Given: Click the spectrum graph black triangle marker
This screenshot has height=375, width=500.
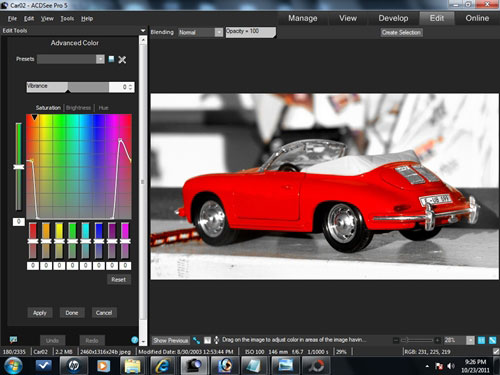Looking at the screenshot, I should (x=34, y=117).
